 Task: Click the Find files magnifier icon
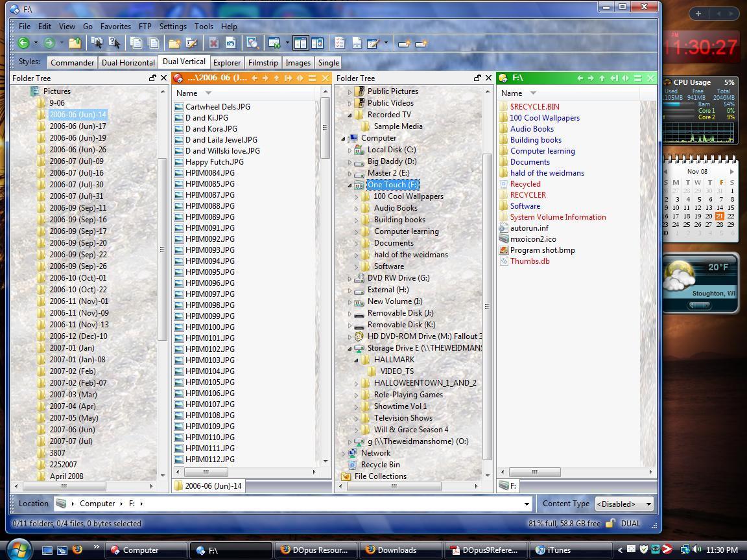(x=253, y=43)
